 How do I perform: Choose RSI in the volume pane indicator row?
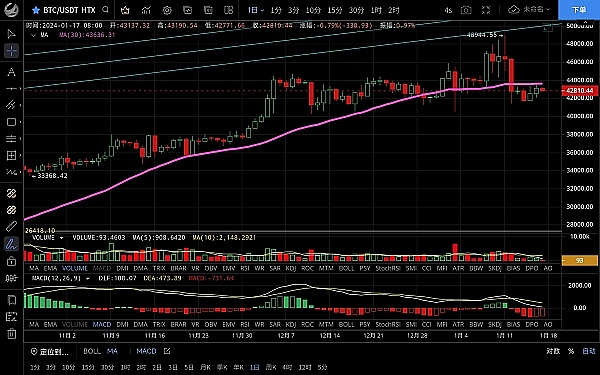tap(245, 268)
